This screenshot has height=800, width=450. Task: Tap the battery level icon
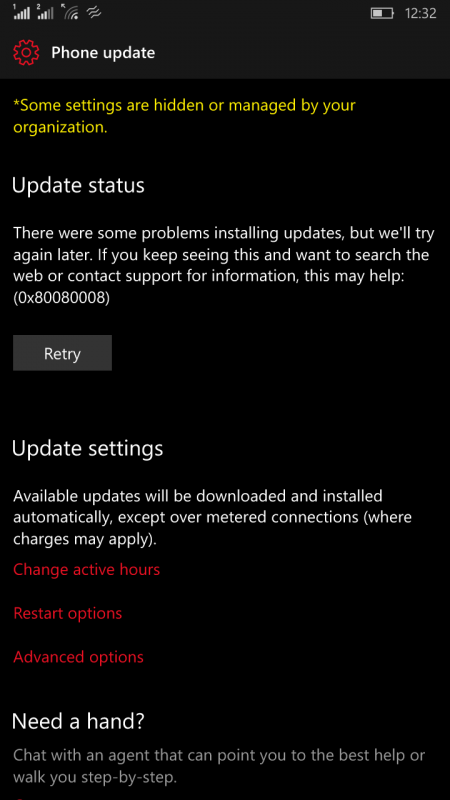pyautogui.click(x=382, y=13)
